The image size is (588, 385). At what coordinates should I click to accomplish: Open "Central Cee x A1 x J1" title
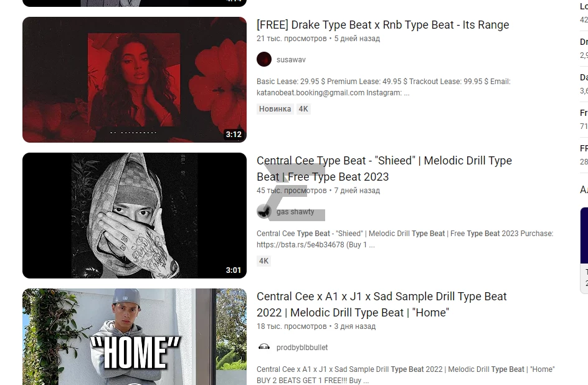tap(381, 305)
